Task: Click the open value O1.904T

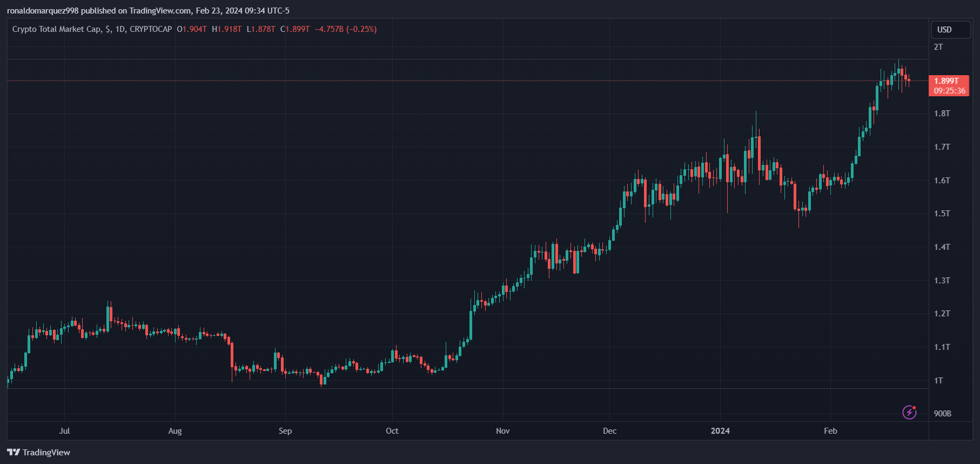Action: 192,29
